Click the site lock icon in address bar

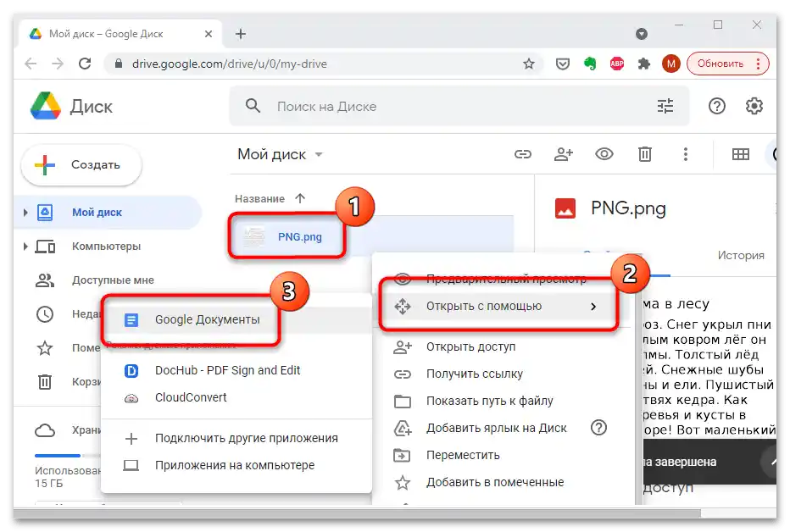pos(119,64)
